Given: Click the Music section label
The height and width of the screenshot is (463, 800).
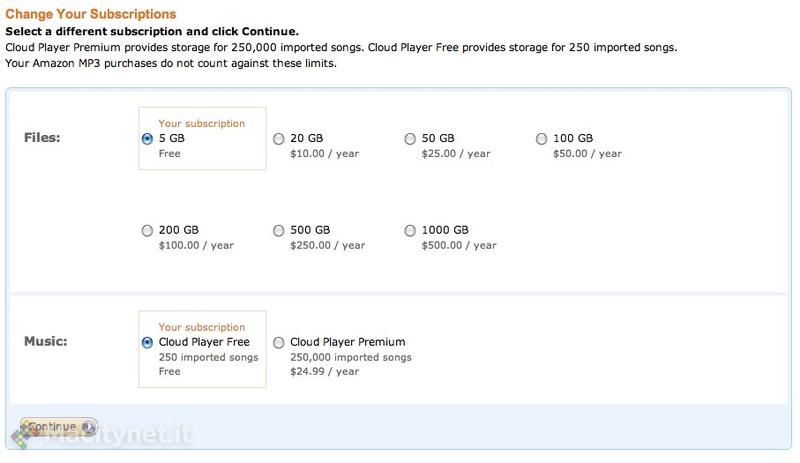Looking at the screenshot, I should [x=45, y=342].
